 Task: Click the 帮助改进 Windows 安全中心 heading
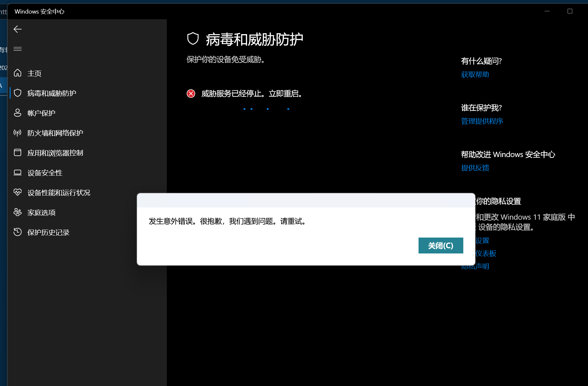pos(508,154)
